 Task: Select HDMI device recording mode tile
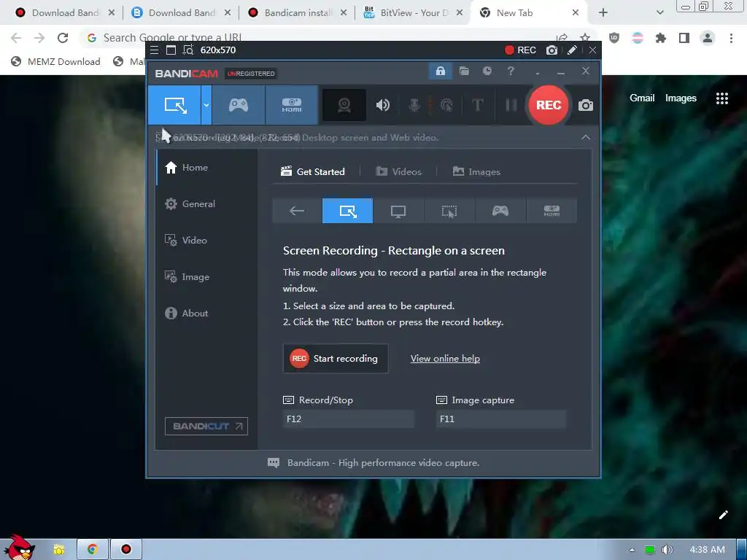point(551,211)
